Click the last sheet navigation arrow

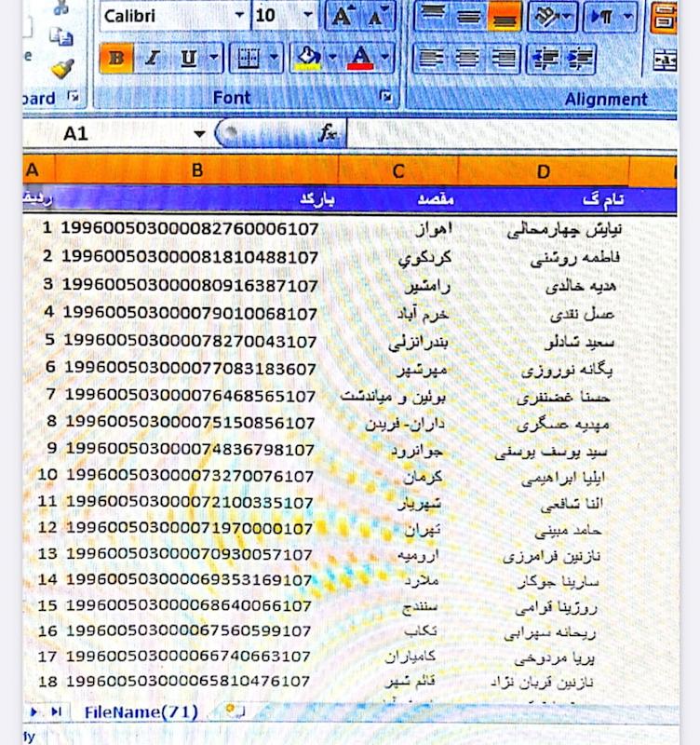pos(57,711)
